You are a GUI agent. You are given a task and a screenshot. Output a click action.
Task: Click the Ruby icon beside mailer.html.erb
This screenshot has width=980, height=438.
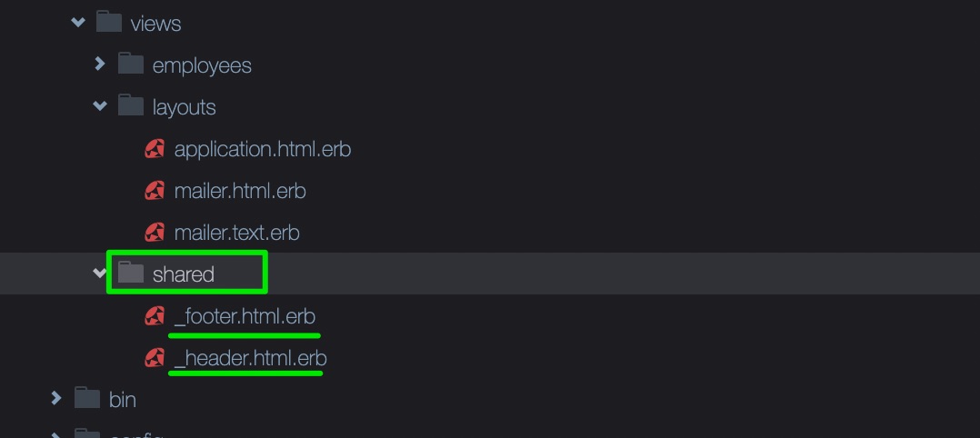pos(155,191)
